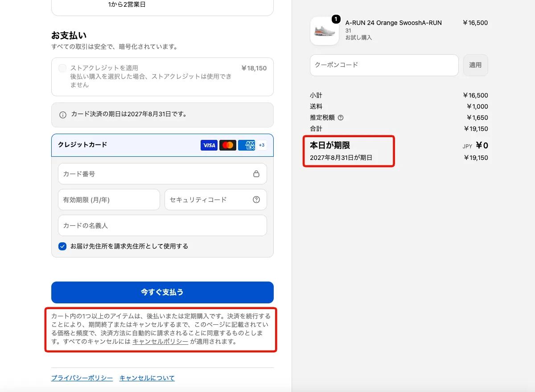Click the 今すぐ支払う pay now button
Screen dimensions: 535x392
point(162,292)
